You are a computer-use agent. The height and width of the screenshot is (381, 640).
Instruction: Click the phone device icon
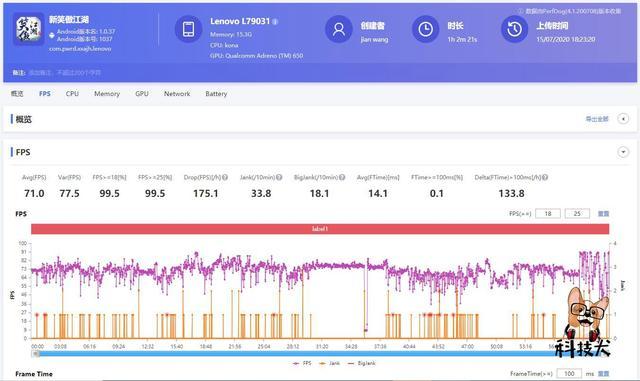[x=188, y=29]
